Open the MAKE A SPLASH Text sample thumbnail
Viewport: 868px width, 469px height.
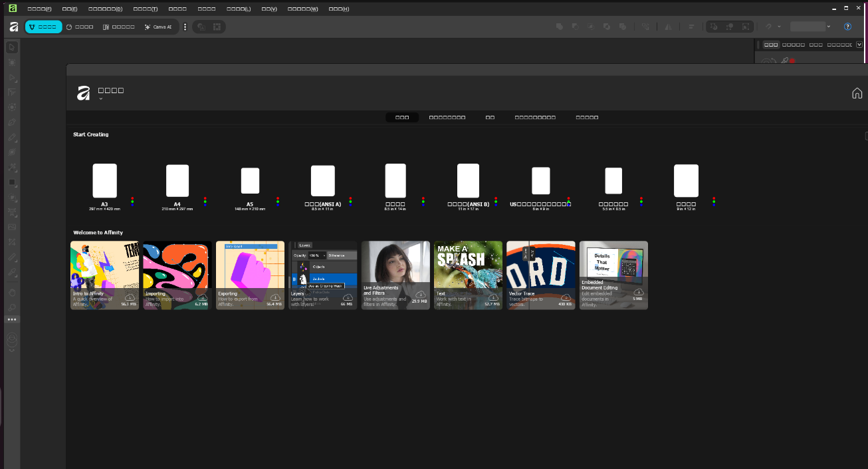coord(468,275)
